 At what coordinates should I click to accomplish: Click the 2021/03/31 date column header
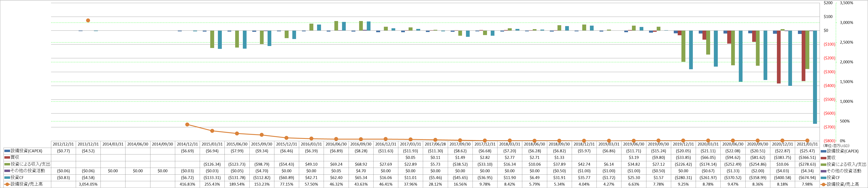[x=808, y=144]
